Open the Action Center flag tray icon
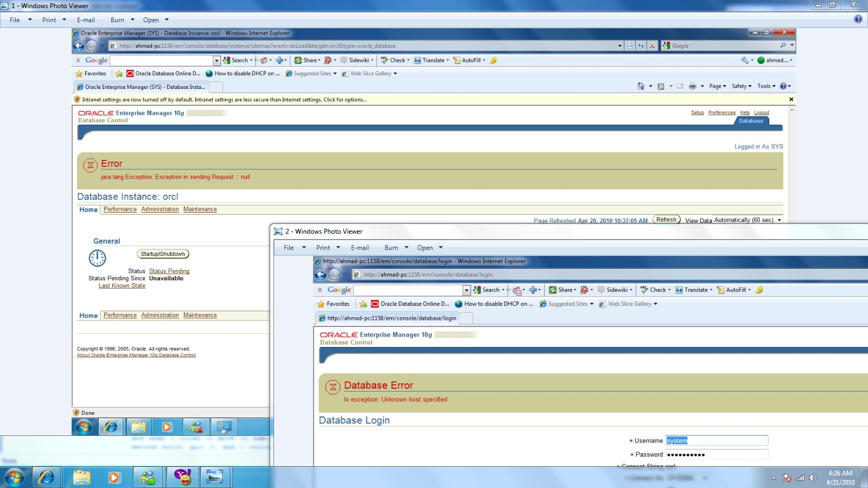Viewport: 868px width, 488px height. click(x=787, y=478)
